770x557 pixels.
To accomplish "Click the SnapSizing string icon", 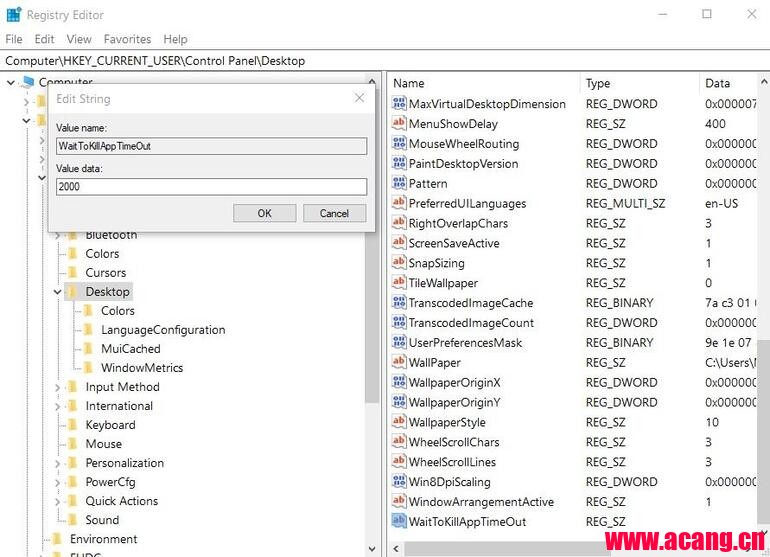I will point(399,263).
